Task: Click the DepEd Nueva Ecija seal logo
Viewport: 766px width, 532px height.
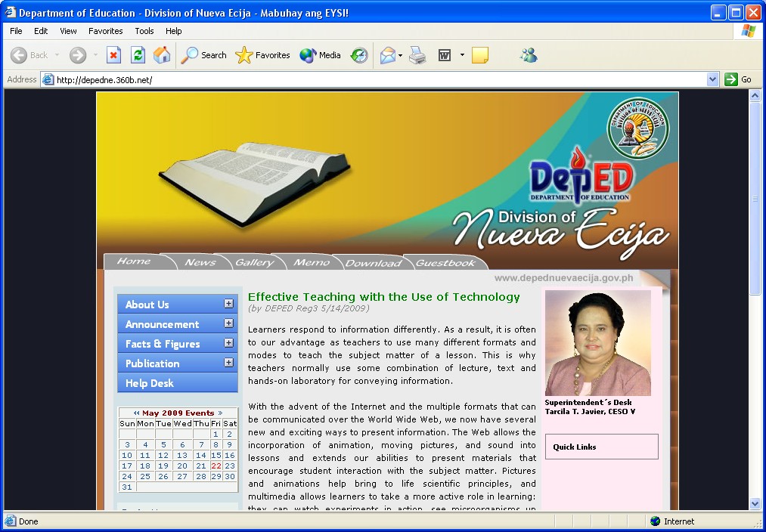Action: [638, 128]
